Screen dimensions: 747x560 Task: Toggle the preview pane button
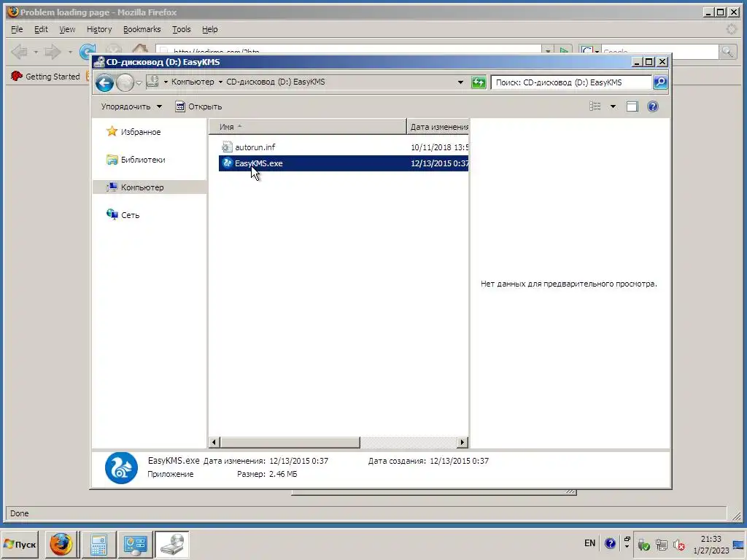click(x=632, y=106)
